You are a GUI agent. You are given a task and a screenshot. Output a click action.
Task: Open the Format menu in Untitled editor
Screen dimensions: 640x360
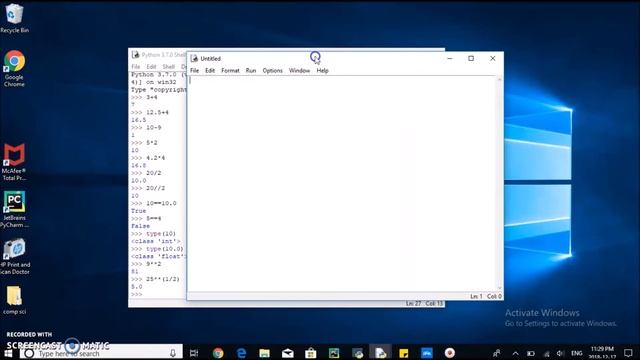pyautogui.click(x=230, y=71)
